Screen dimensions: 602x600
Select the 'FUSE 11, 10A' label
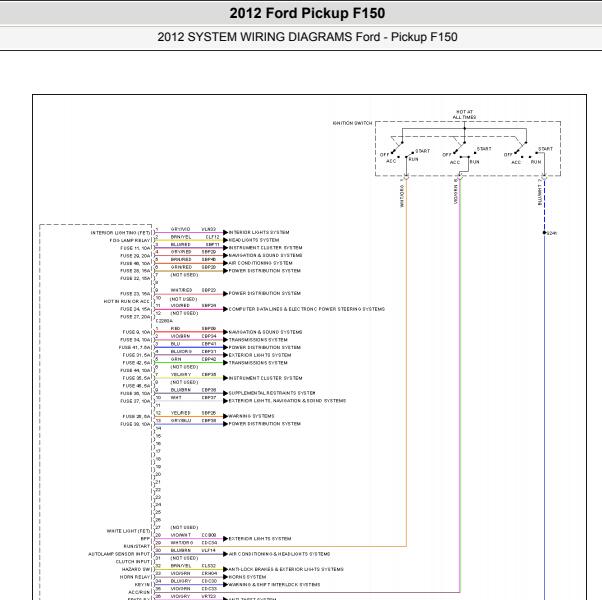point(135,248)
